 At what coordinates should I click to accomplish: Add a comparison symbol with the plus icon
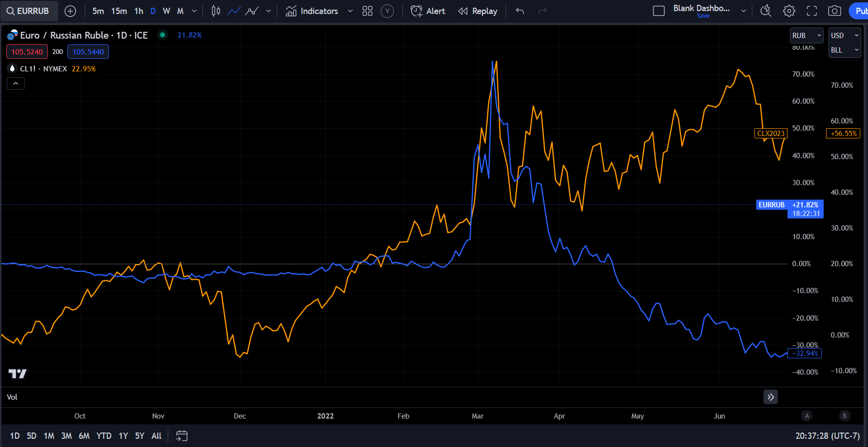click(70, 11)
